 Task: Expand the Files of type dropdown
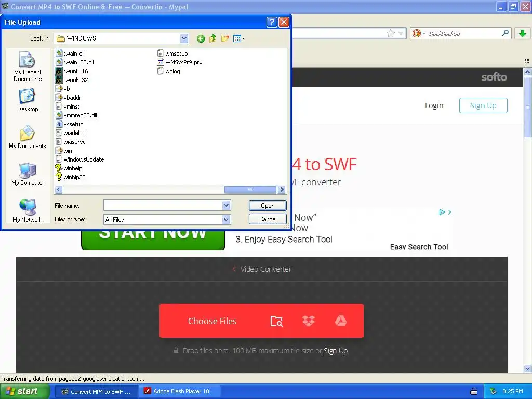pos(227,220)
